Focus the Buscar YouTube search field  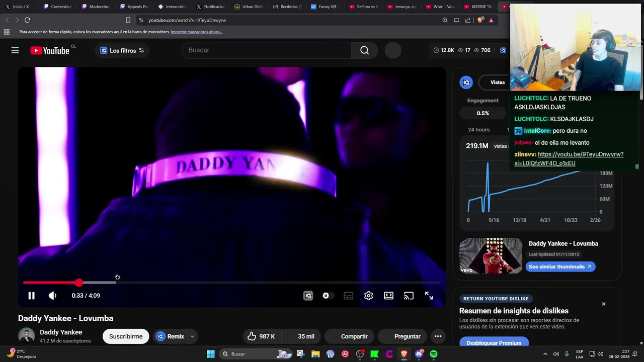point(267,50)
